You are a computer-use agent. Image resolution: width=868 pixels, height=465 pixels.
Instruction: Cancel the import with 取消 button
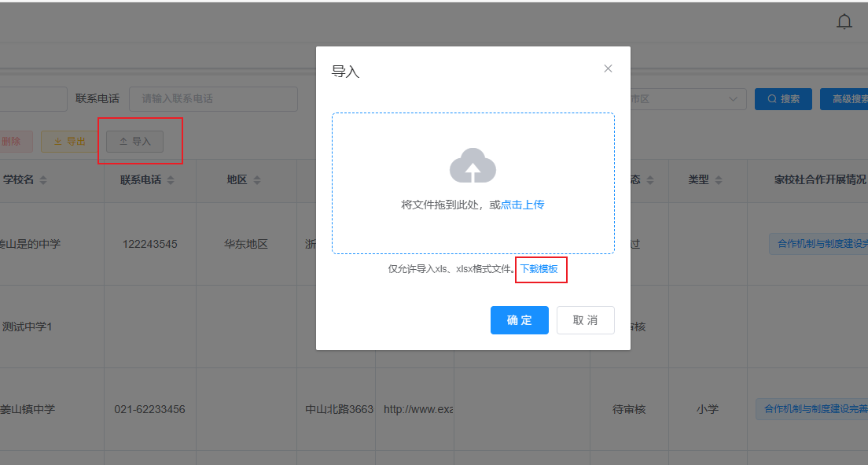(x=585, y=320)
